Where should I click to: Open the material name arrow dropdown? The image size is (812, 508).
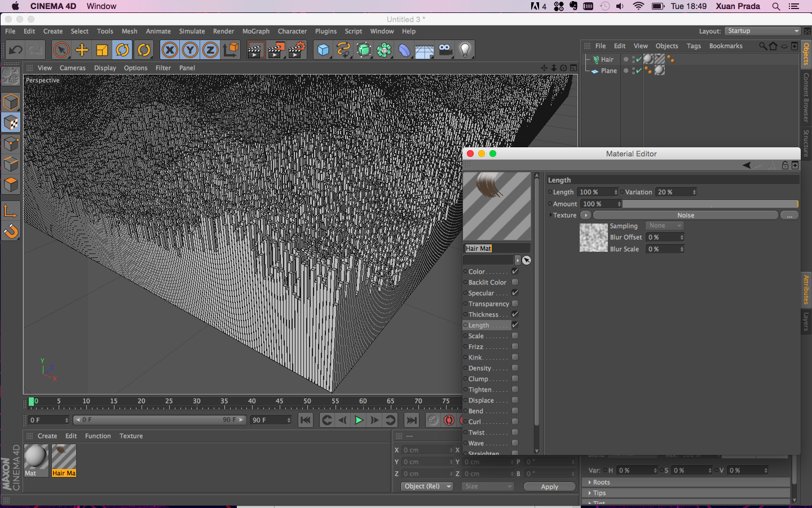click(518, 260)
